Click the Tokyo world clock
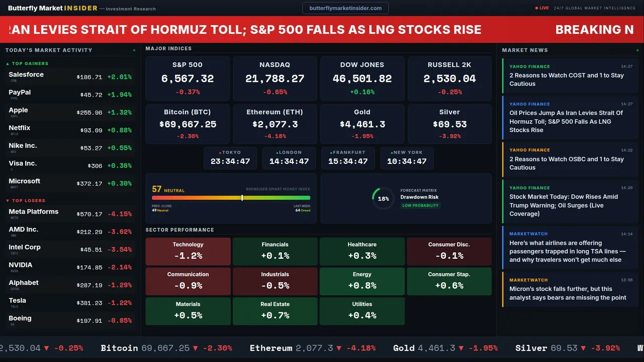 [230, 158]
